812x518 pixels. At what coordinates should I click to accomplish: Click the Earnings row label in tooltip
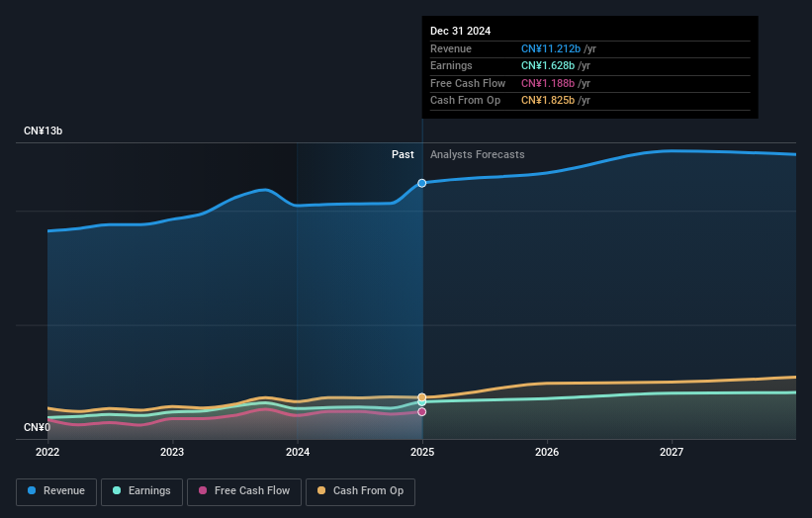451,65
